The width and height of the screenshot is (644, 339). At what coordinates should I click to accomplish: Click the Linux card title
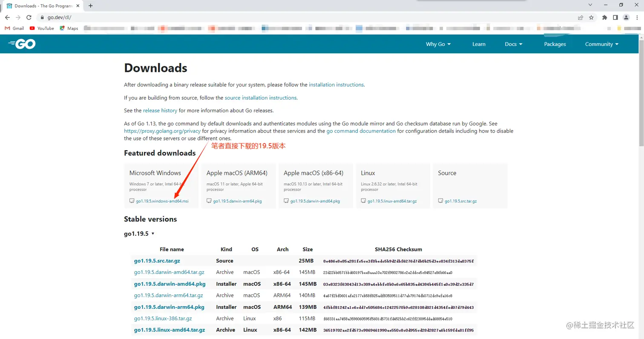pyautogui.click(x=368, y=173)
